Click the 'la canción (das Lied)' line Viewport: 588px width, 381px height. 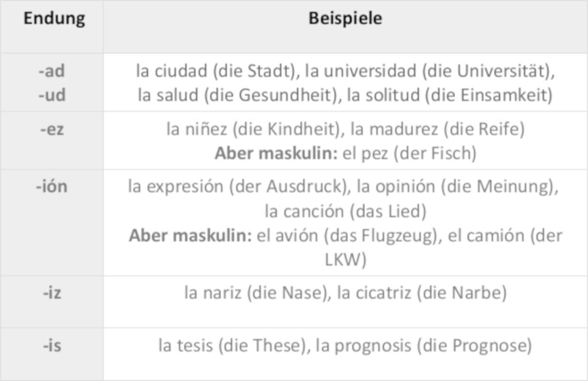(x=345, y=211)
